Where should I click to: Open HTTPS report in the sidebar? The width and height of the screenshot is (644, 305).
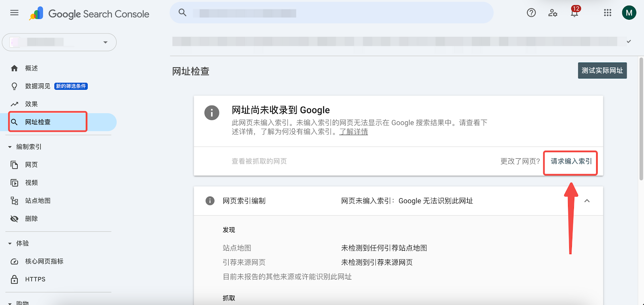click(x=35, y=279)
